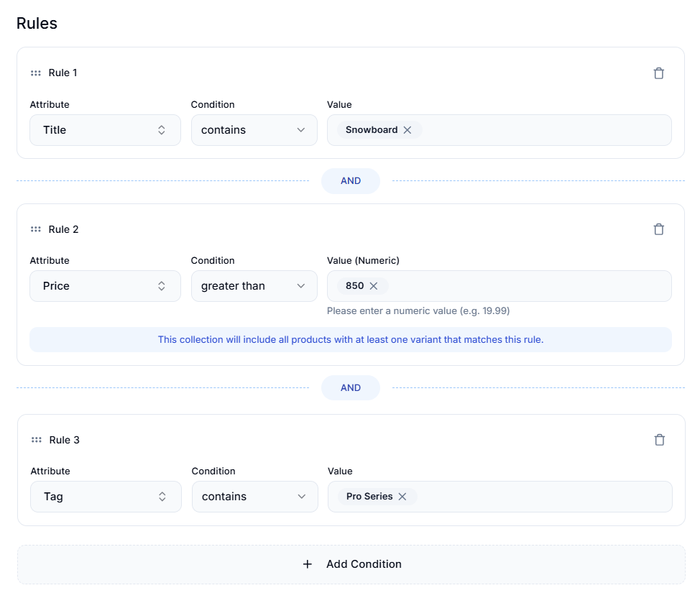Viewport: 700px width, 598px height.
Task: Dismiss the Pro Series tag via its X
Action: point(402,496)
